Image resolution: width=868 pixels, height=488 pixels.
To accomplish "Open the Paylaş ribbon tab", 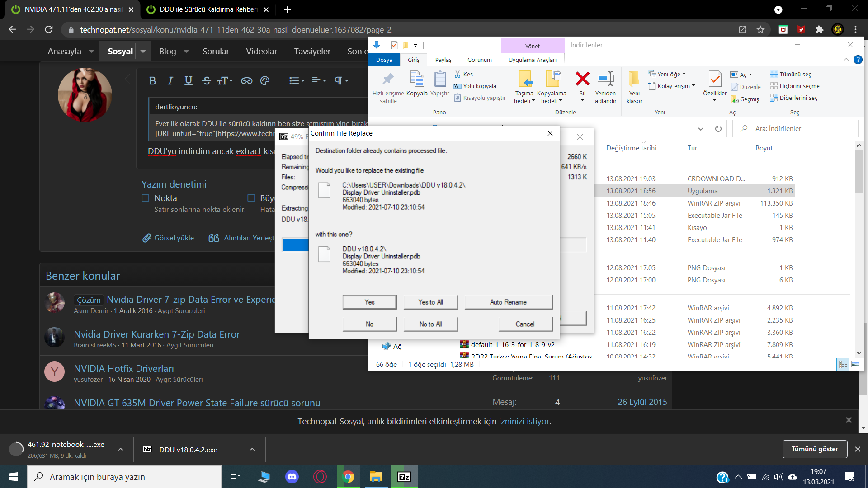I will coord(443,60).
